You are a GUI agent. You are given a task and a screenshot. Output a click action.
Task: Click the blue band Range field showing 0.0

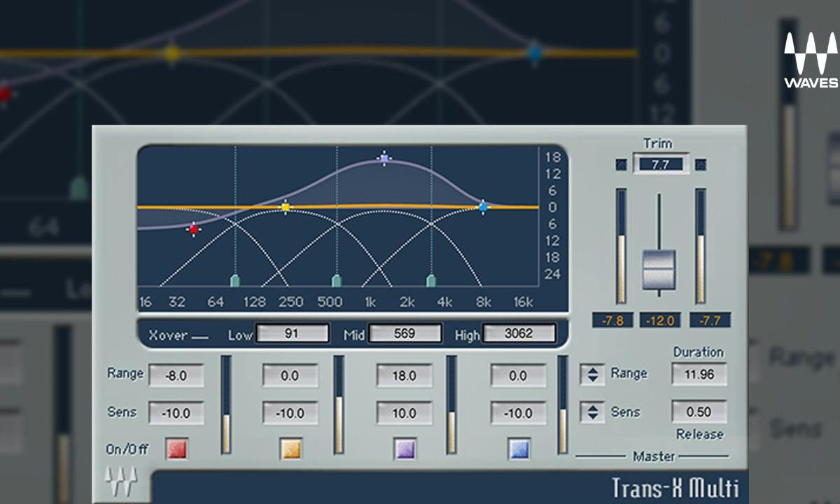tap(518, 375)
